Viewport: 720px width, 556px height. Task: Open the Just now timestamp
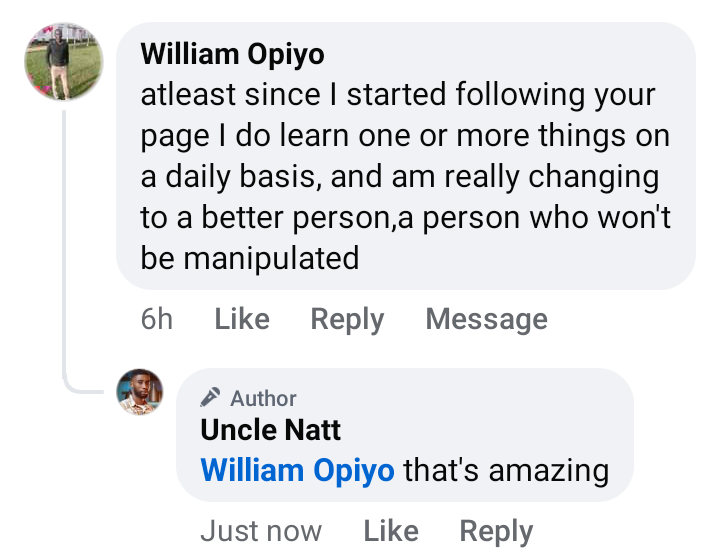tap(261, 531)
